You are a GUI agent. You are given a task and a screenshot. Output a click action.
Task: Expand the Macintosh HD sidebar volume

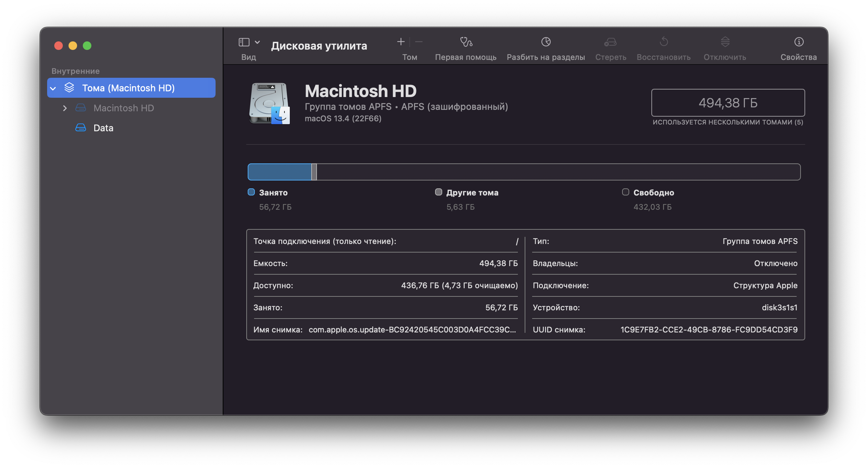point(65,108)
